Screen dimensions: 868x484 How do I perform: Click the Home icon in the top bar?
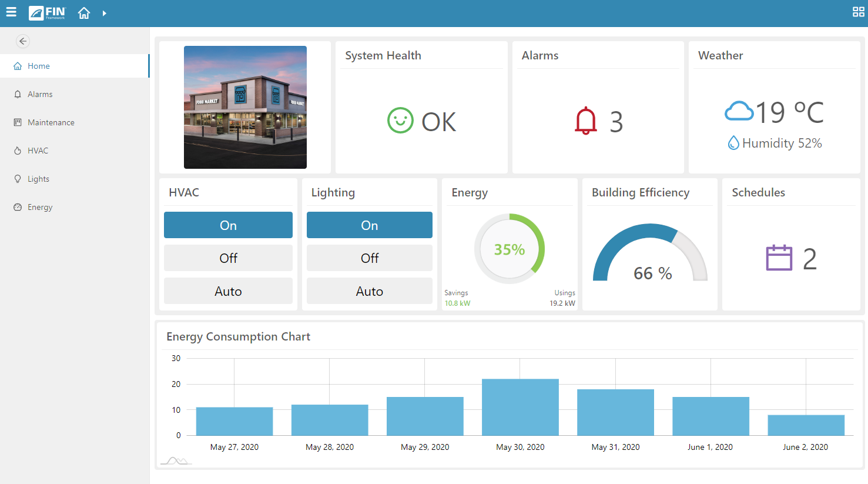pos(83,12)
